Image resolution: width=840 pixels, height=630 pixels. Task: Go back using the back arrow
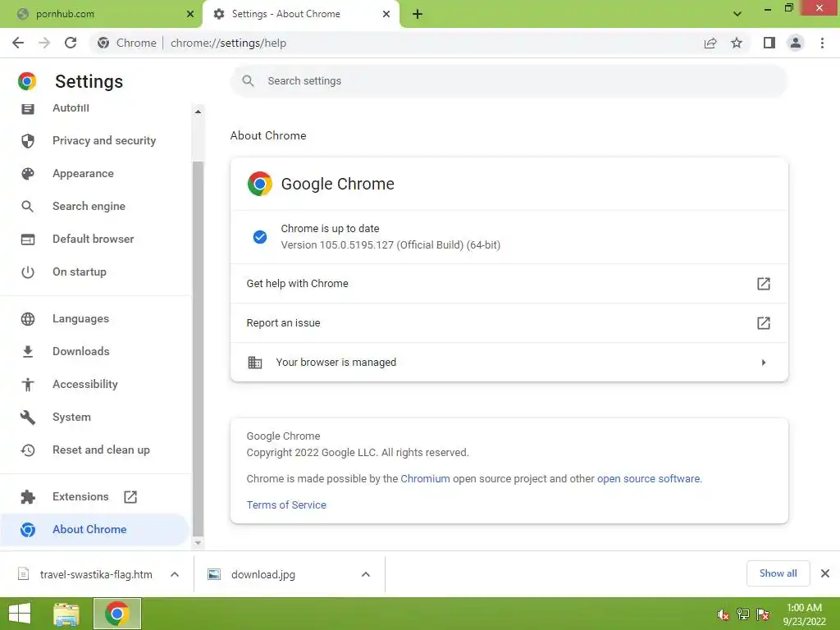pyautogui.click(x=18, y=43)
